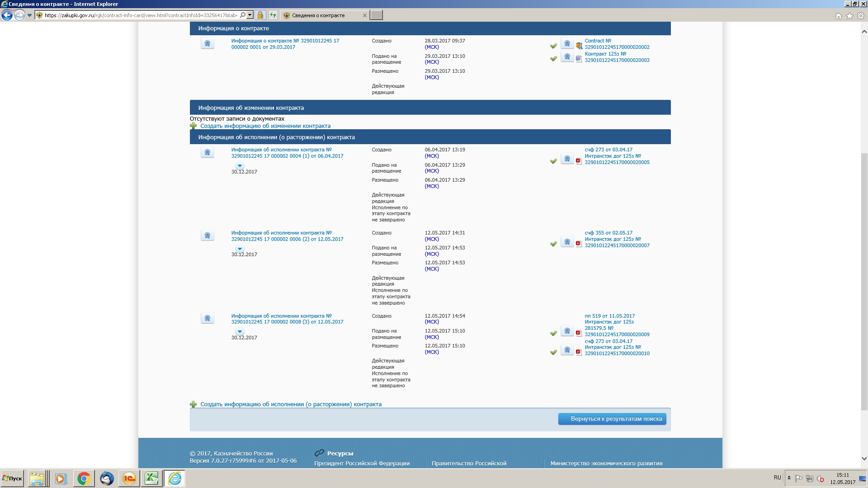This screenshot has width=868, height=488.
Task: Open Создать информацию об исполнении контракта link
Action: pyautogui.click(x=291, y=404)
